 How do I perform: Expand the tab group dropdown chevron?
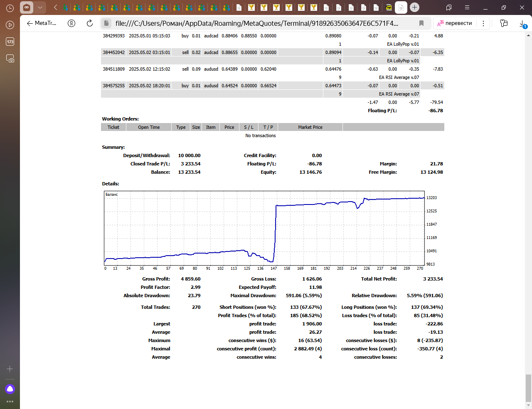tap(40, 7)
